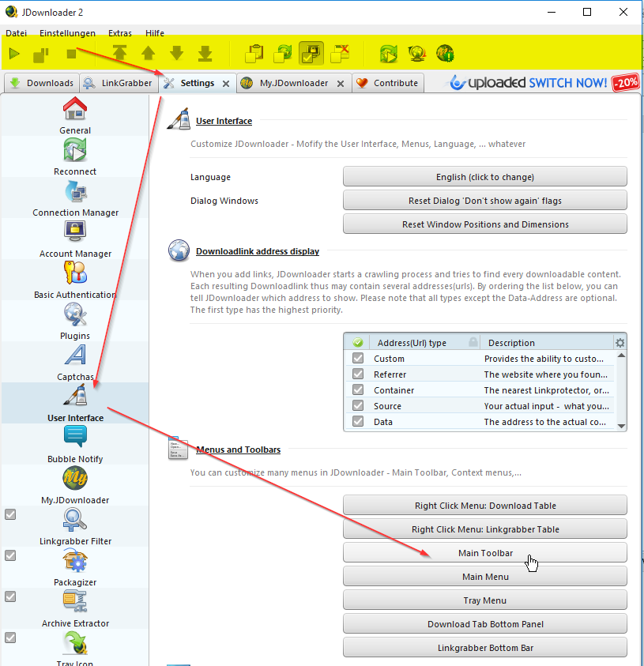This screenshot has width=644, height=666.
Task: Uncheck the Source address type
Action: click(x=358, y=405)
